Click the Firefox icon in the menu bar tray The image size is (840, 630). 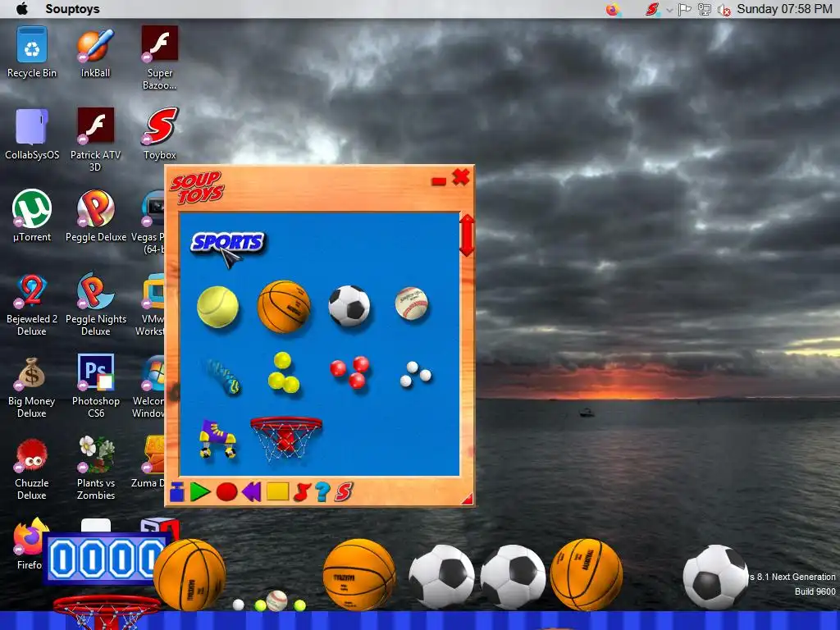click(613, 9)
